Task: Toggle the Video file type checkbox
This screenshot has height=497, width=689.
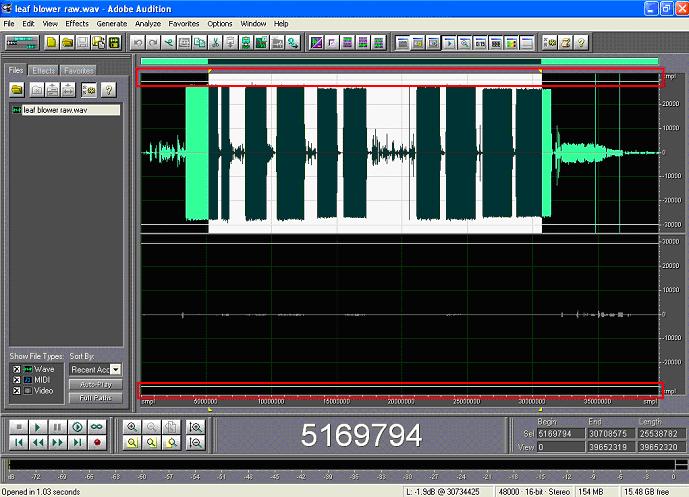Action: [16, 390]
